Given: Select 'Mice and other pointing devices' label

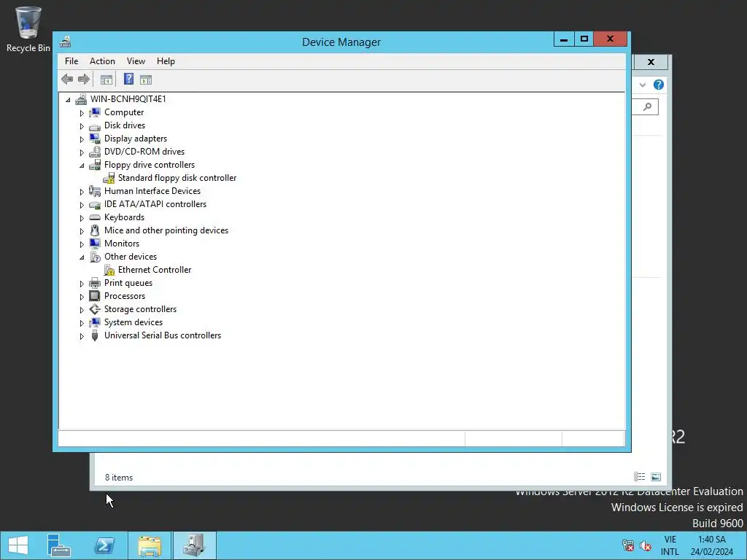Looking at the screenshot, I should (166, 230).
